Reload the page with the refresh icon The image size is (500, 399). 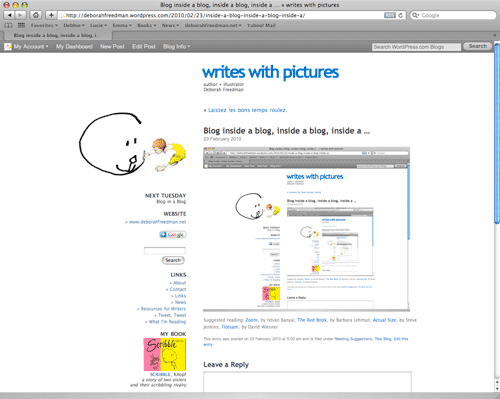coord(400,15)
